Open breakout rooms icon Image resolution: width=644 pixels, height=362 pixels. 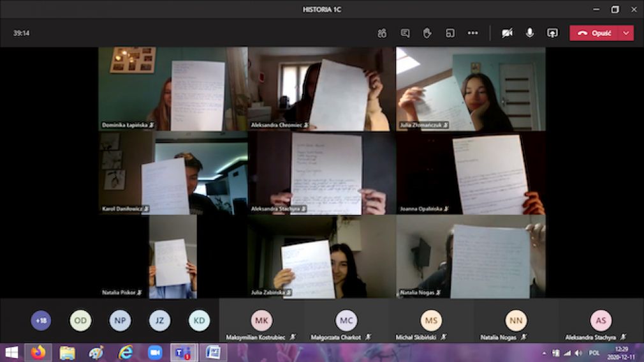click(x=450, y=33)
